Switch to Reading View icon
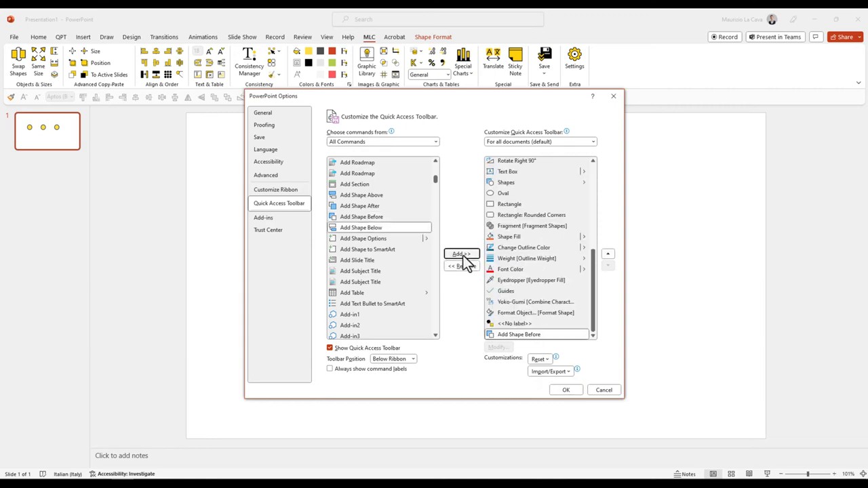The height and width of the screenshot is (488, 868). 749,474
